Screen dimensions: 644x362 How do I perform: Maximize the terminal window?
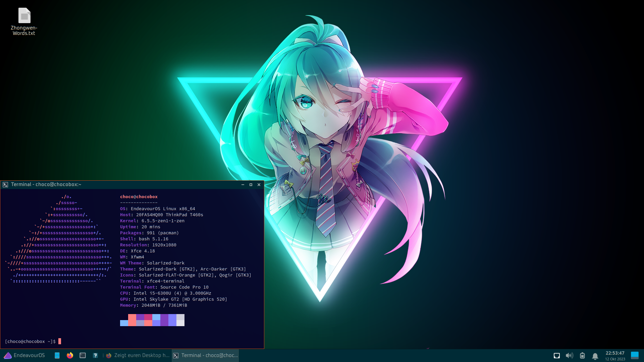click(251, 185)
